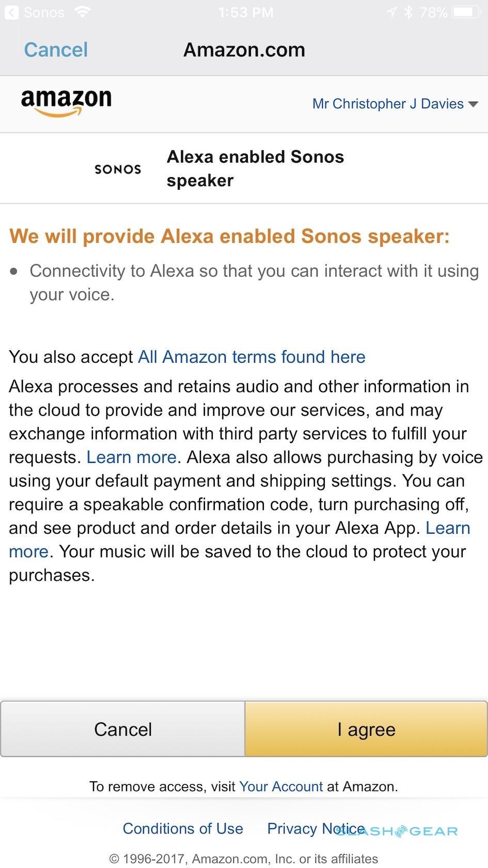The image size is (488, 868).
Task: Open Conditions of Use link
Action: click(x=183, y=829)
